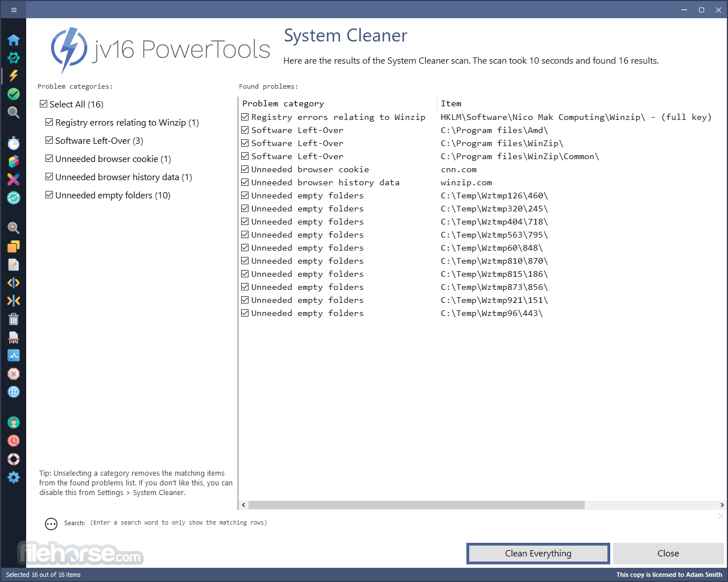728x582 pixels.
Task: Click the red octagon X sidebar icon
Action: [x=14, y=374]
